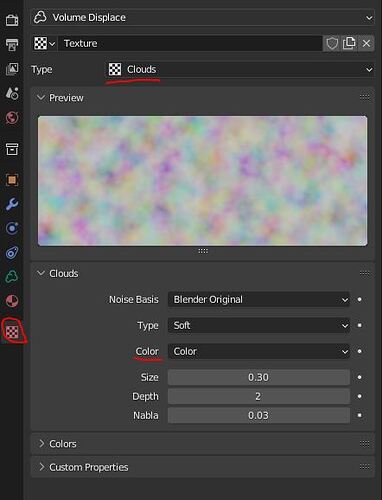Toggle the fake user shield icon
The height and width of the screenshot is (500, 382).
point(332,43)
